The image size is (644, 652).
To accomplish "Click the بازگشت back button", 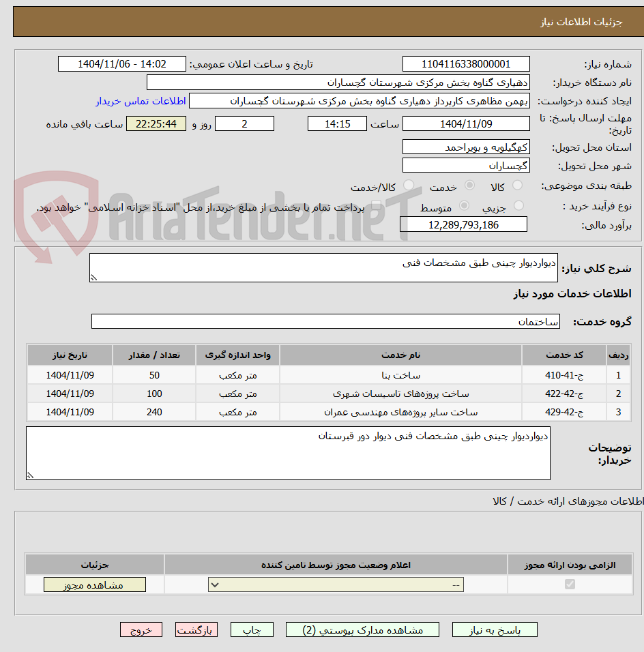I will (x=196, y=629).
